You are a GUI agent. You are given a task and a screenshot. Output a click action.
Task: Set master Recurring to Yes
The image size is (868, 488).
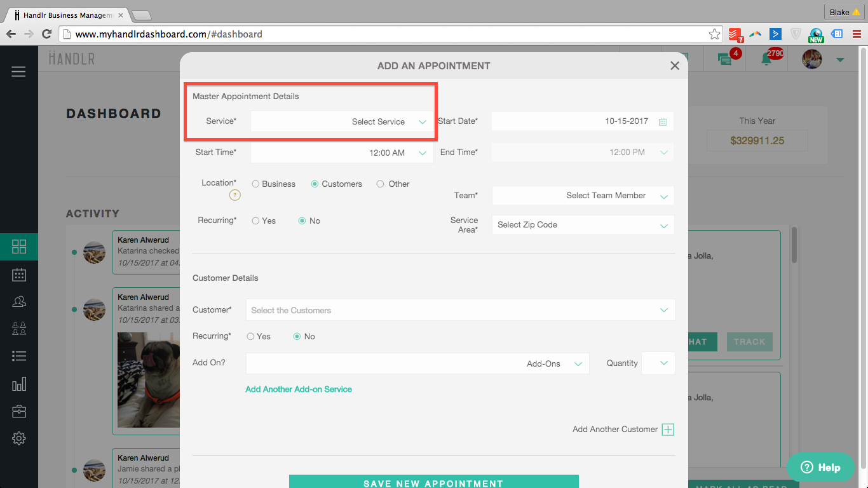(x=255, y=221)
